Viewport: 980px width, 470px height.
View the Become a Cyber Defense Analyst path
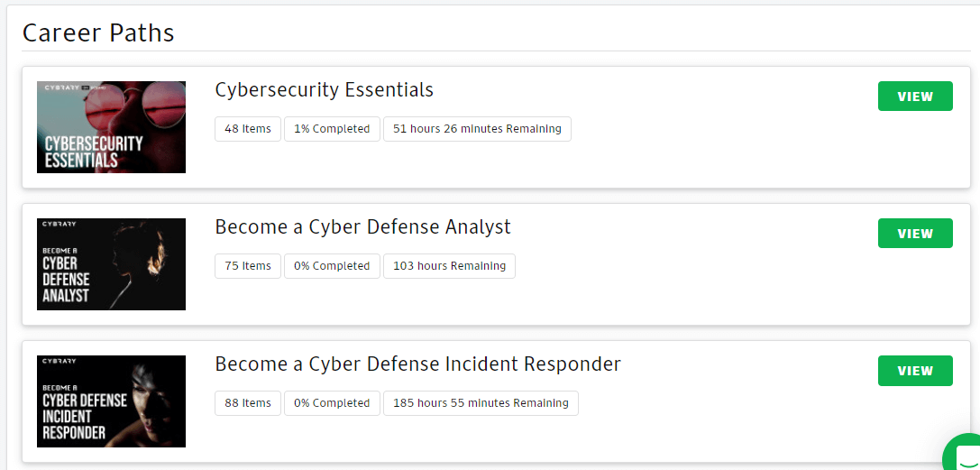915,233
